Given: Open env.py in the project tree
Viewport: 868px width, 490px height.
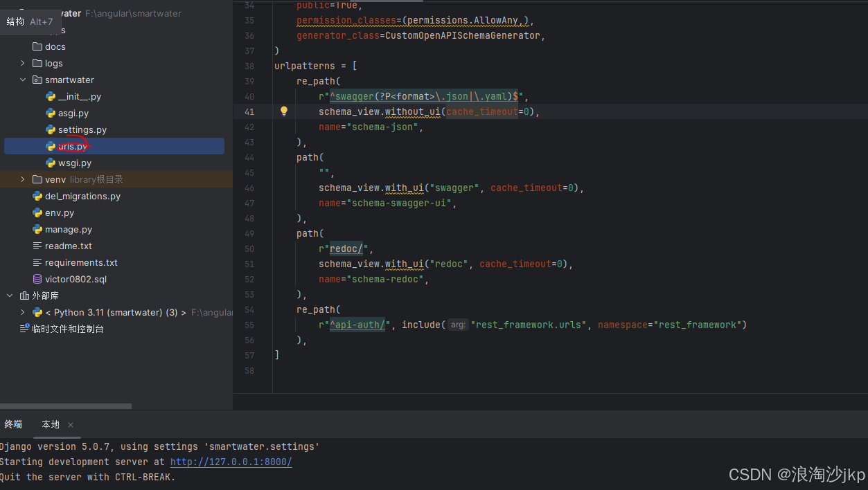Looking at the screenshot, I should [x=59, y=212].
